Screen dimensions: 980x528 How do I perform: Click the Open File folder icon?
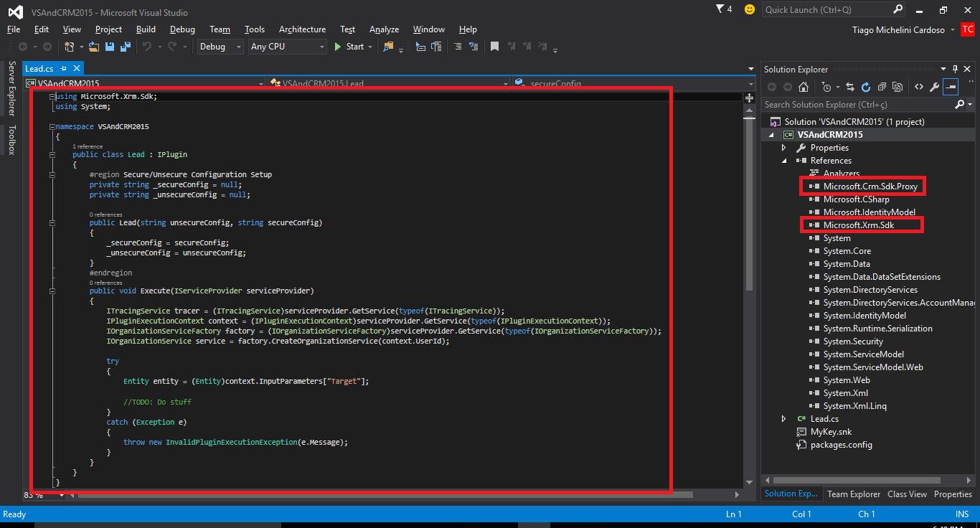point(95,47)
